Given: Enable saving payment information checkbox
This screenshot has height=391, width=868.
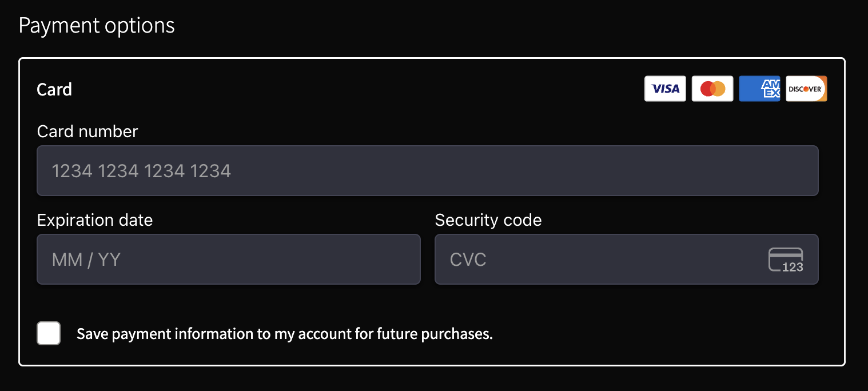Looking at the screenshot, I should tap(49, 333).
